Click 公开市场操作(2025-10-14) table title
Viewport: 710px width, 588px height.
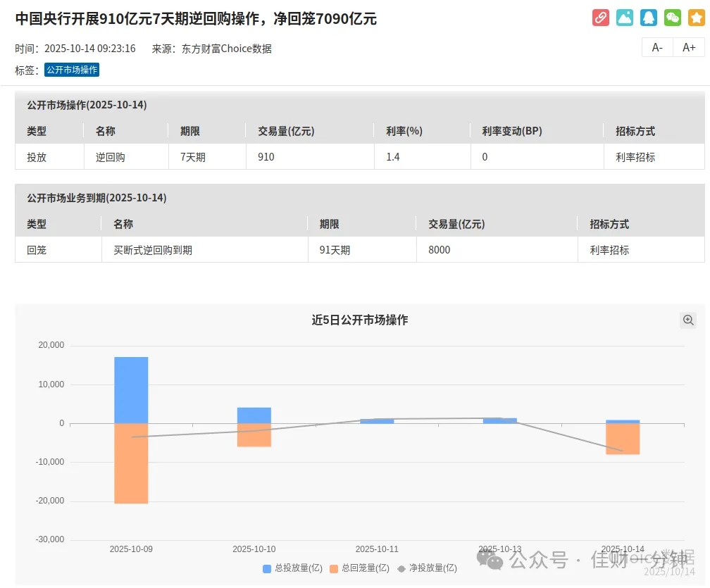click(x=87, y=105)
